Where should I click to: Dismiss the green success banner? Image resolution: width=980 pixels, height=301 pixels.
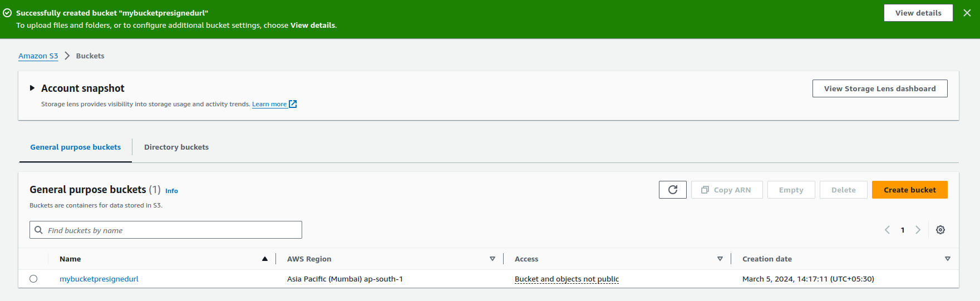[967, 13]
